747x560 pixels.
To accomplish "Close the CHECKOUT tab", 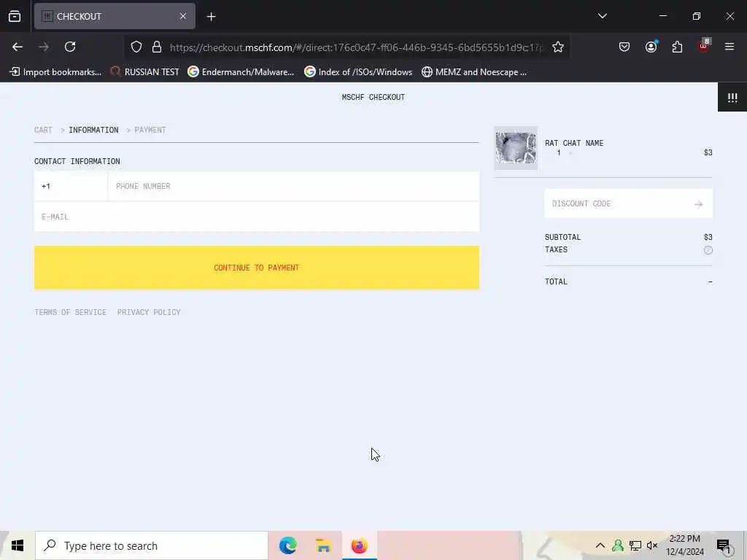I will point(183,17).
